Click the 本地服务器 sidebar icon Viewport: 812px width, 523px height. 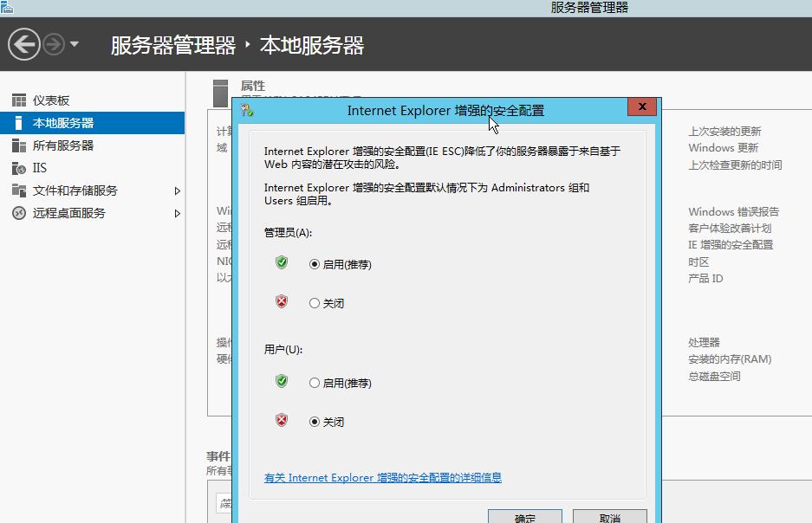19,123
